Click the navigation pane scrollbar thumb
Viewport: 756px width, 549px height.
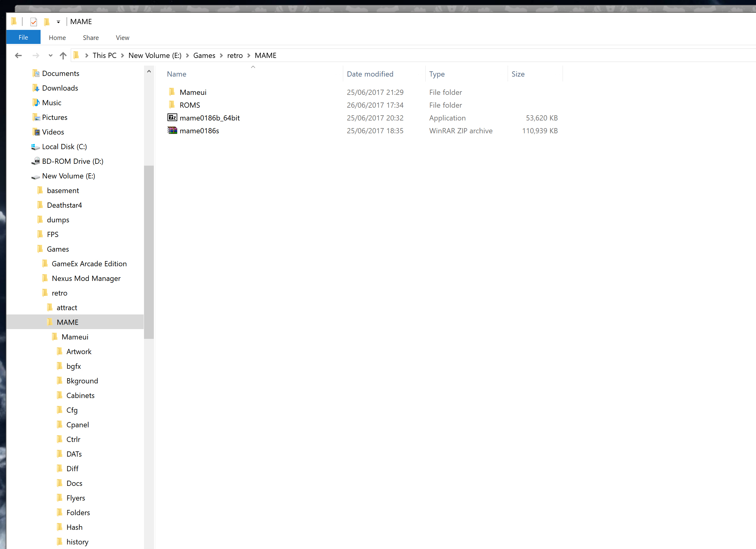pos(149,252)
